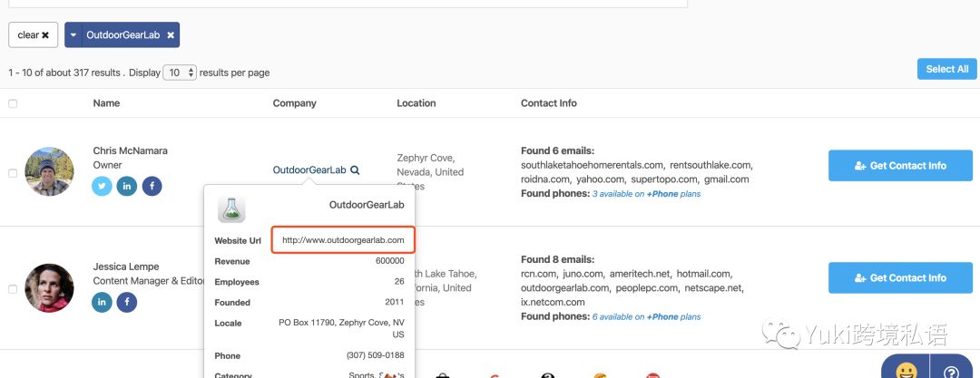Clear all filters with the clear button
Viewport: 980px width, 378px height.
click(x=34, y=35)
